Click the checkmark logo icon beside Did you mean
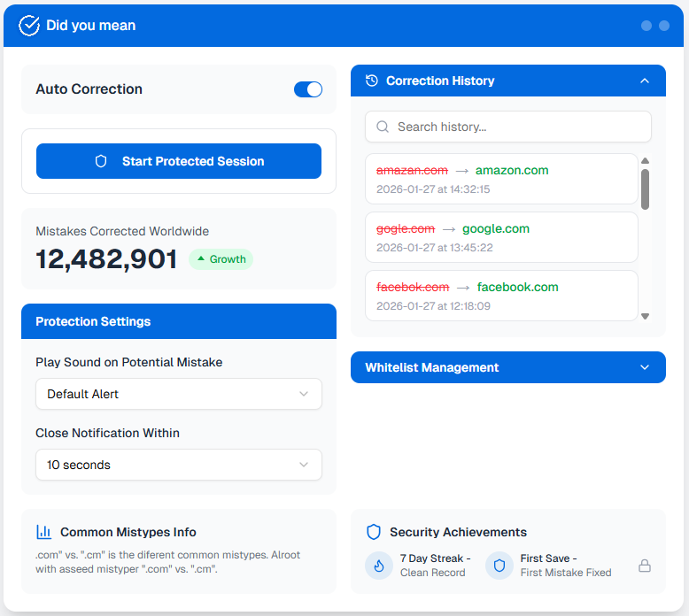This screenshot has width=689, height=616. pos(29,26)
